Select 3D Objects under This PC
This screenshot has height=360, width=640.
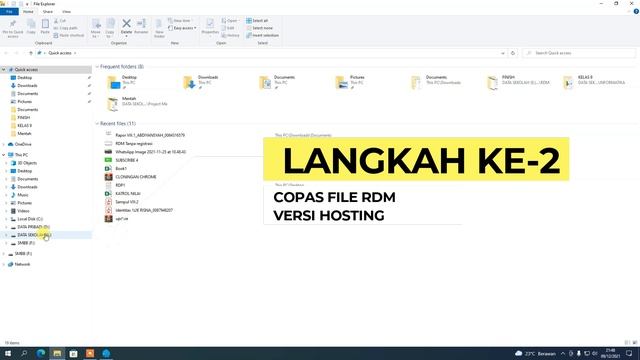27,163
